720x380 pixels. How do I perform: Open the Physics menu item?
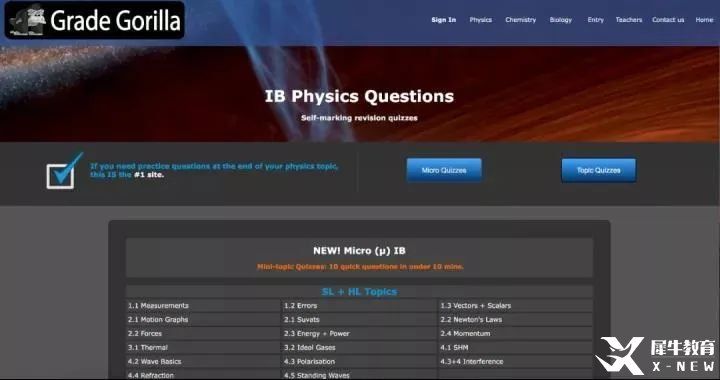pyautogui.click(x=480, y=20)
